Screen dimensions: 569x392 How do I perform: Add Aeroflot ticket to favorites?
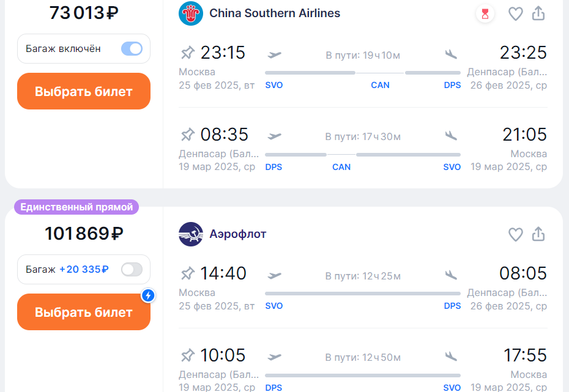515,235
